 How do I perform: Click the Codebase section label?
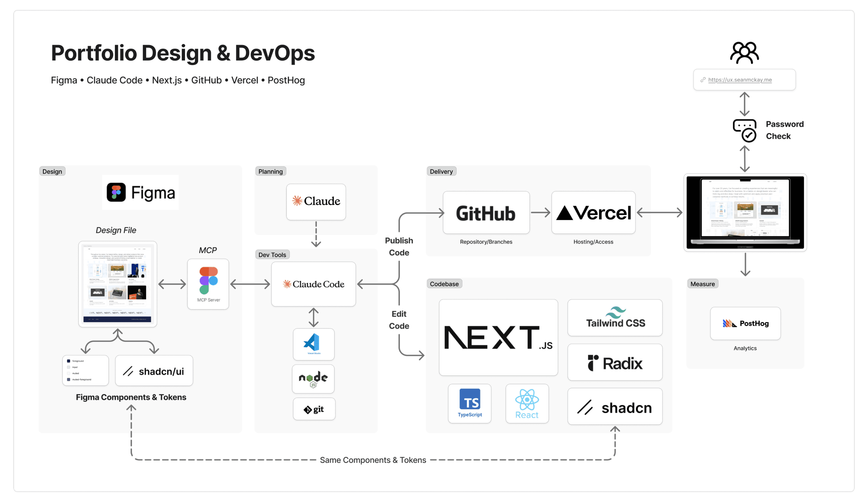coord(444,284)
